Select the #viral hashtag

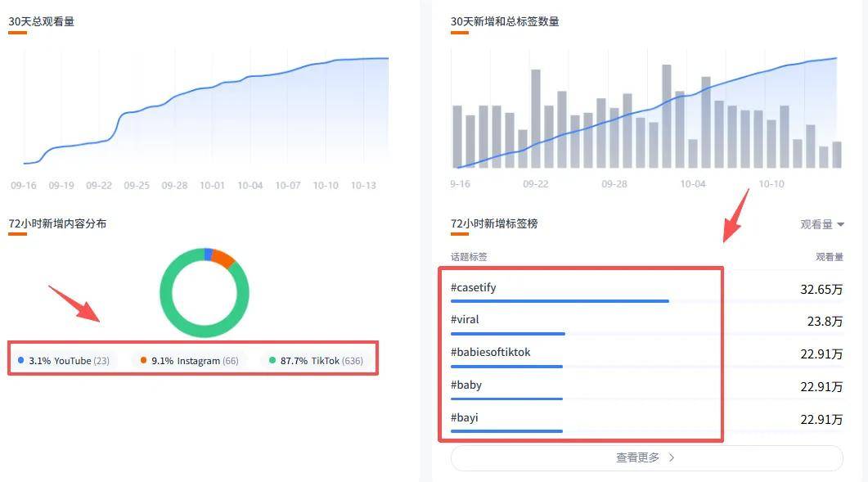click(x=465, y=320)
